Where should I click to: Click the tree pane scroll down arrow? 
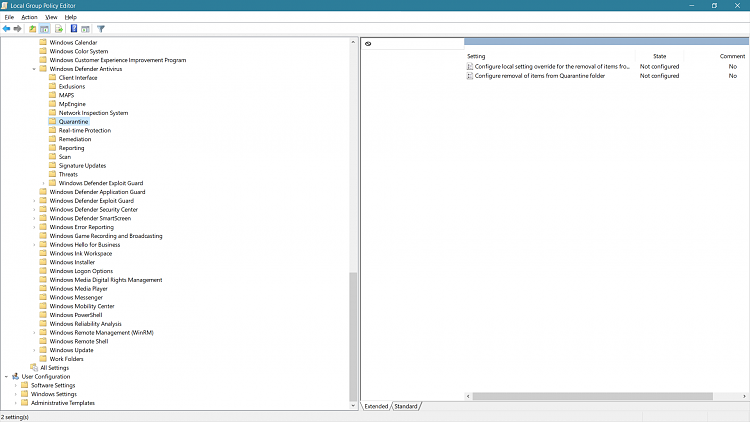coord(353,406)
